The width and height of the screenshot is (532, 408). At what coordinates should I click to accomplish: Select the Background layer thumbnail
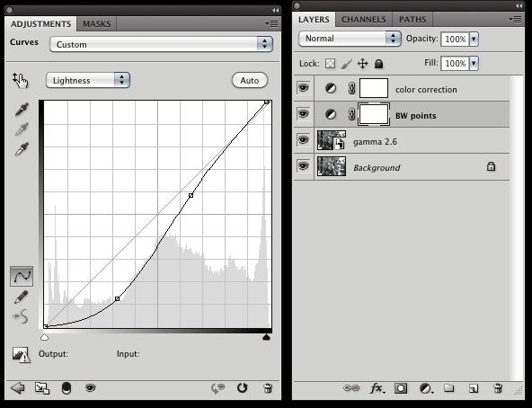click(332, 166)
